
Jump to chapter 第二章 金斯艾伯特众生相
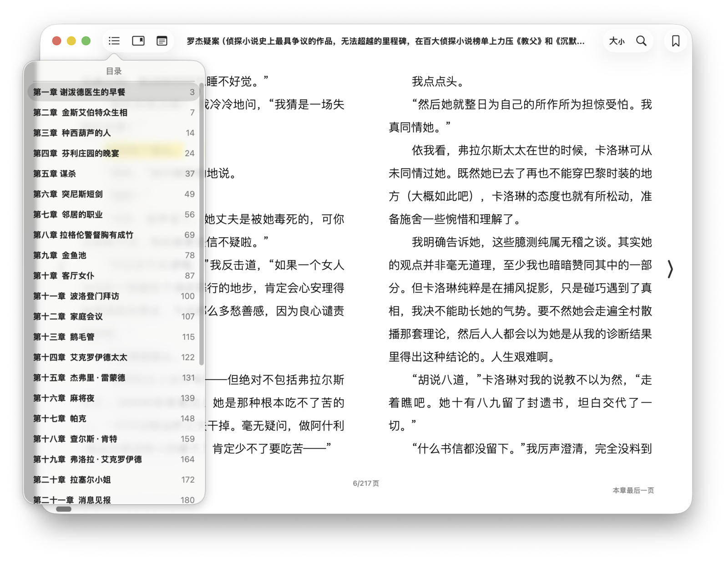click(80, 112)
